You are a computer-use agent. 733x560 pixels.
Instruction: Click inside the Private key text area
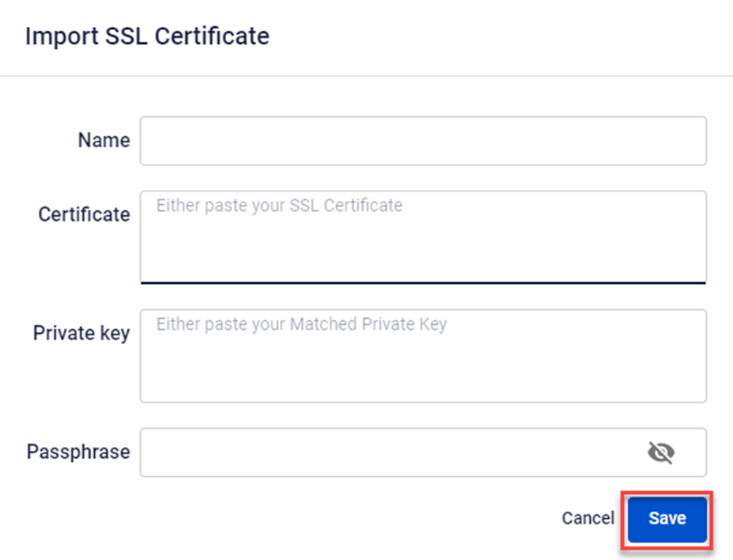[422, 364]
